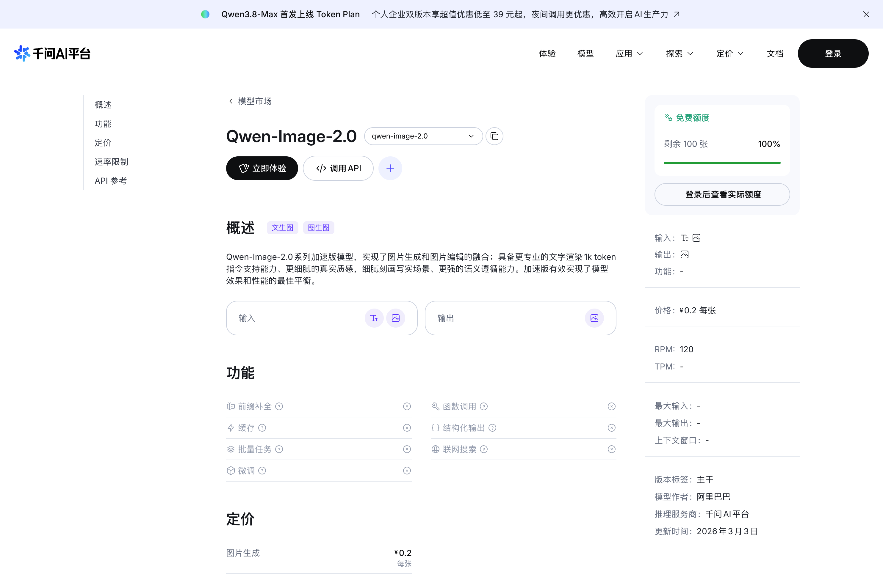This screenshot has height=588, width=883.
Task: Click the 登录 button
Action: tap(833, 54)
